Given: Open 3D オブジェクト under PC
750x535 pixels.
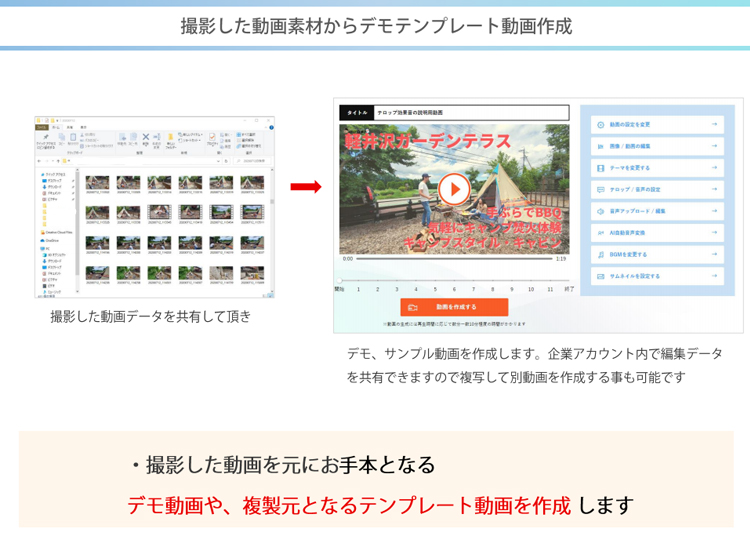Looking at the screenshot, I should pos(56,255).
